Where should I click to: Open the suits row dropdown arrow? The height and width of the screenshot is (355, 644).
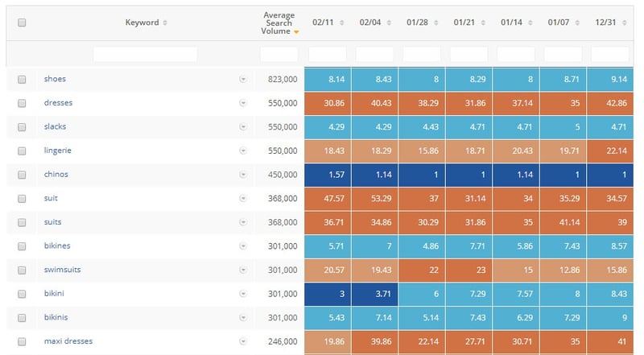(243, 222)
